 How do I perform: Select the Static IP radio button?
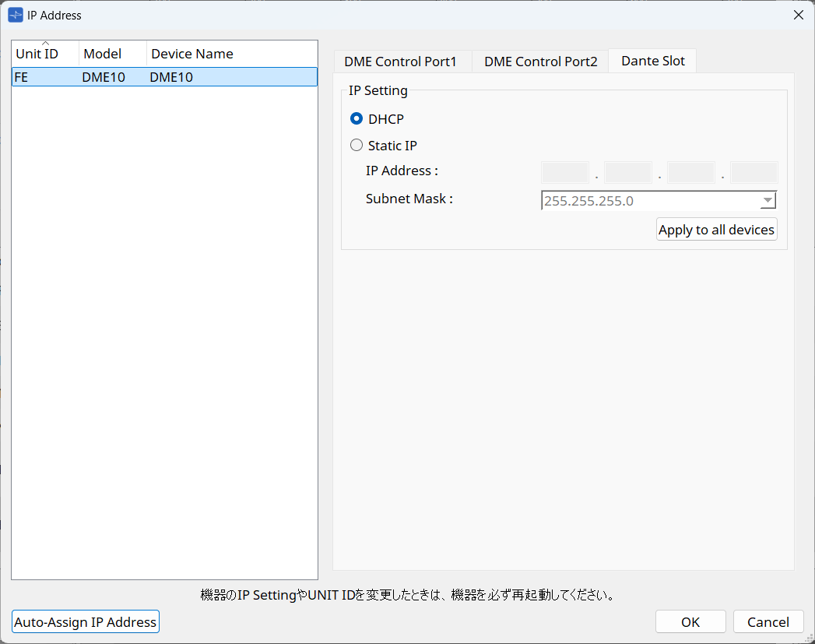[x=357, y=145]
